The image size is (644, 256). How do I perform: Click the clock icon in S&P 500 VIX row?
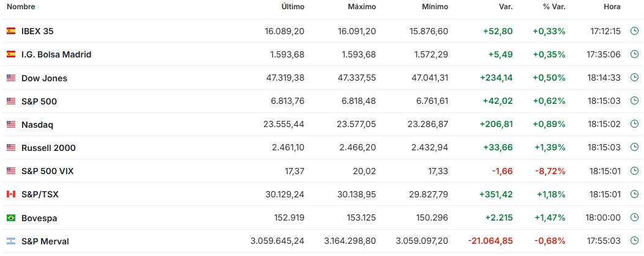pyautogui.click(x=635, y=171)
